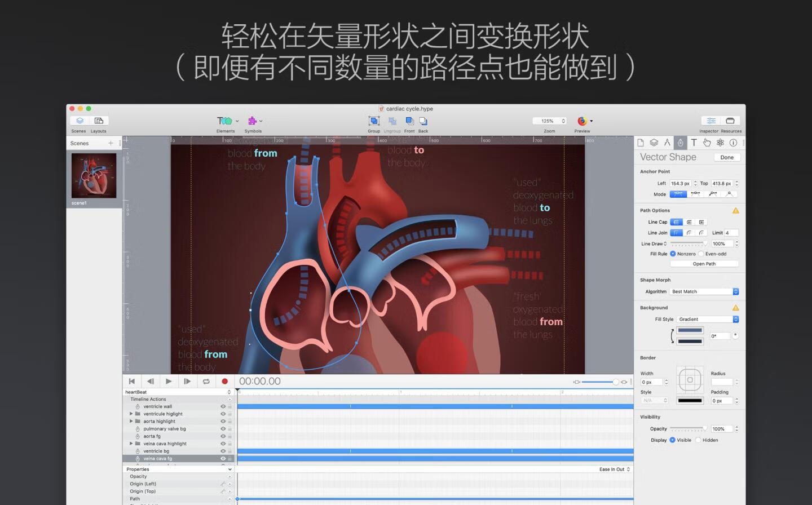Select the Even-odd fill rule
The image size is (812, 505).
pyautogui.click(x=701, y=254)
